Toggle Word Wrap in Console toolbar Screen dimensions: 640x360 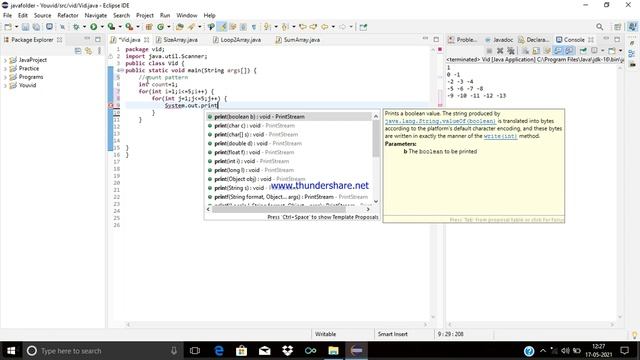[x=547, y=51]
